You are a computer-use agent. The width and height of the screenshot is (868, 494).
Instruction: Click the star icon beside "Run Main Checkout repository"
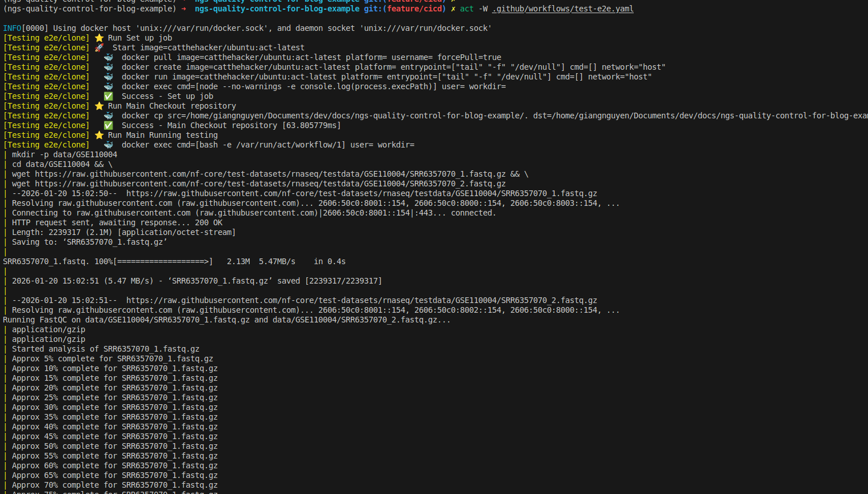point(99,106)
